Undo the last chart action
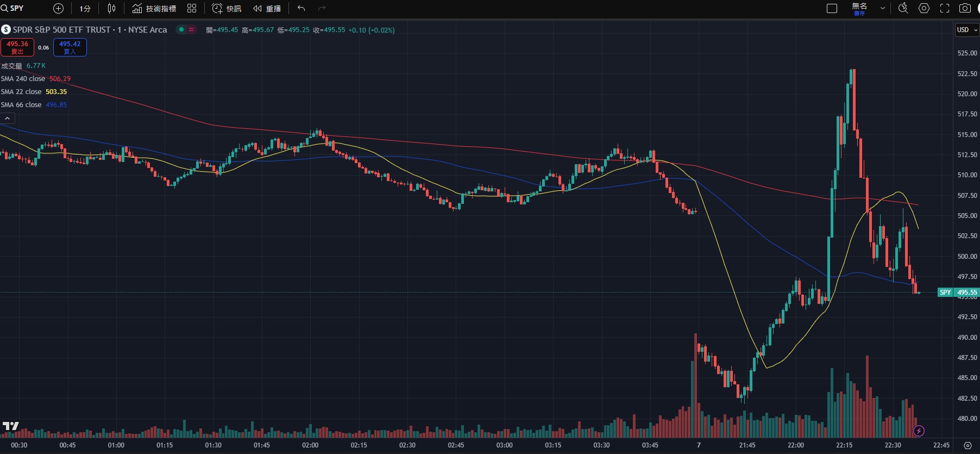980x454 pixels. (x=301, y=8)
